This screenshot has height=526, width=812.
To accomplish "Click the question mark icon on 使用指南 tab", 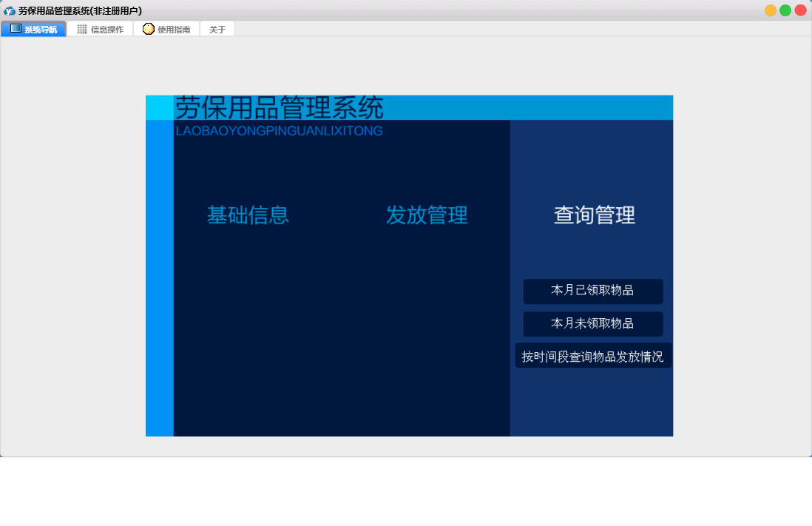I will click(149, 29).
